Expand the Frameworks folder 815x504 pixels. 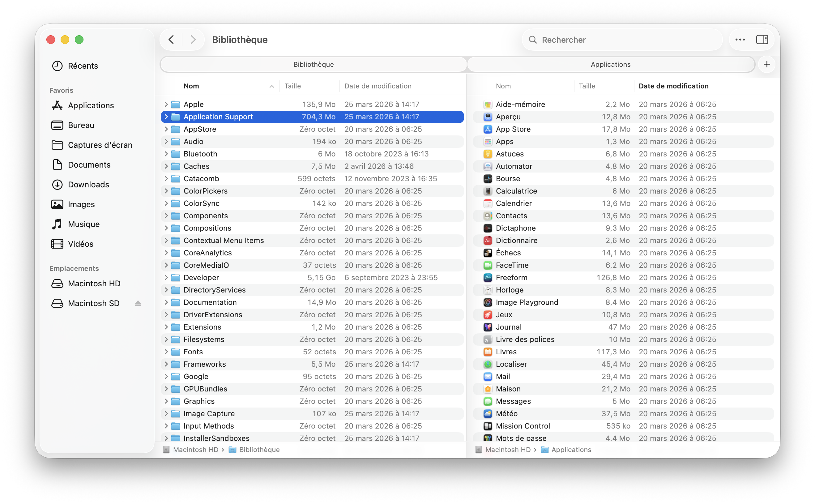pyautogui.click(x=166, y=364)
